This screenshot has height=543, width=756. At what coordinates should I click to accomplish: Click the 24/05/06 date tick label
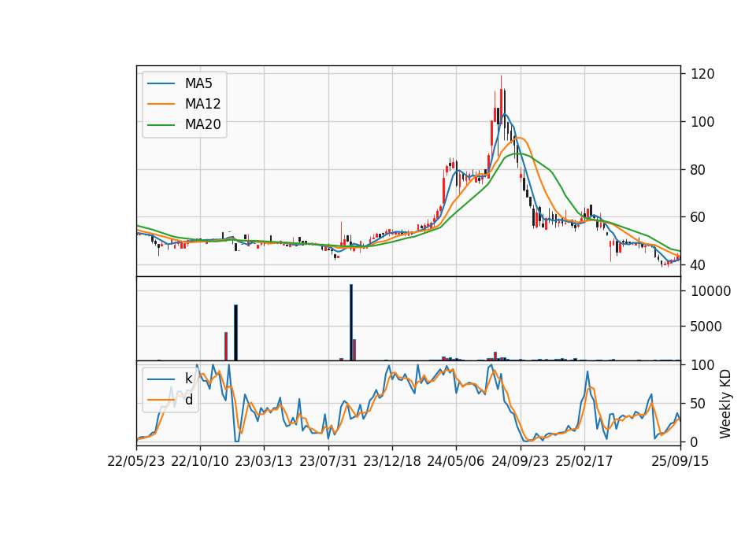coord(456,461)
